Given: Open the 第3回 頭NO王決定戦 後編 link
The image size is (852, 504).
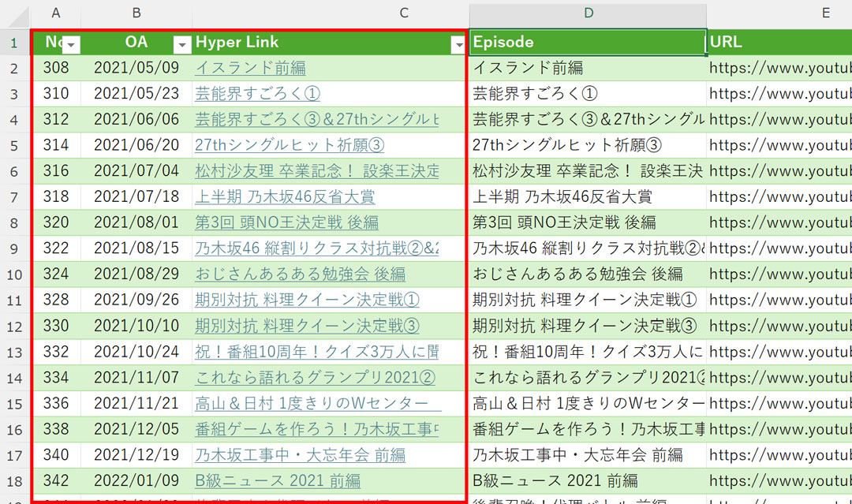Looking at the screenshot, I should [286, 223].
